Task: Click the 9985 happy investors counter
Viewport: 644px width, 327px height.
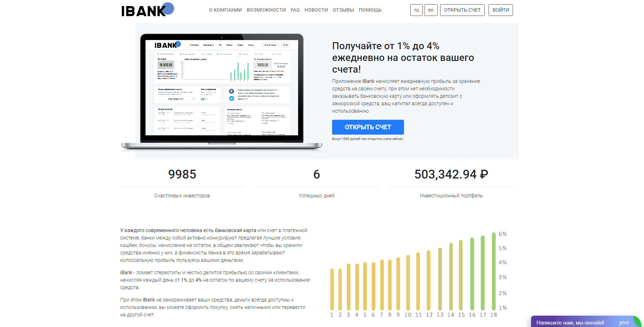Action: point(182,174)
